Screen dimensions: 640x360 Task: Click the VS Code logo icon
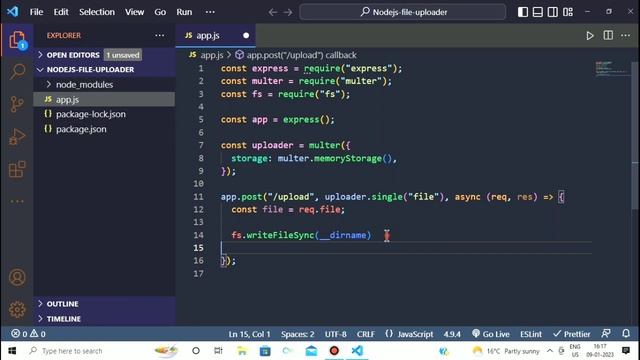click(x=13, y=11)
